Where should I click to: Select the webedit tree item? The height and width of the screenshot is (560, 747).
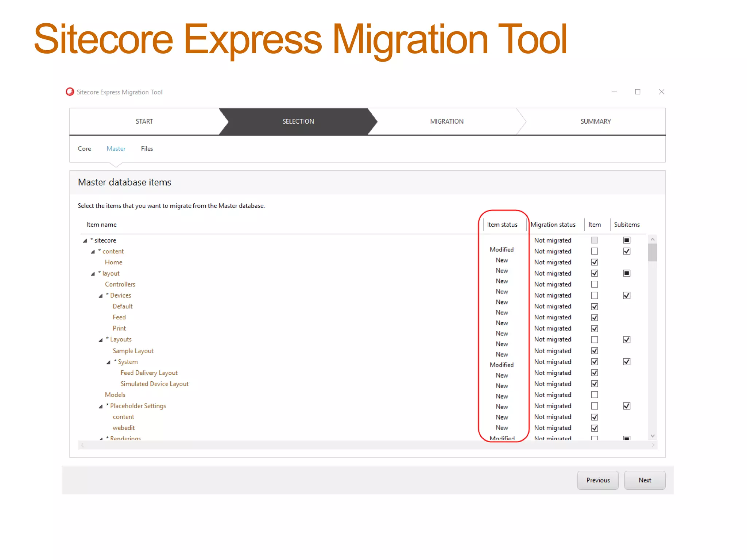pos(124,428)
